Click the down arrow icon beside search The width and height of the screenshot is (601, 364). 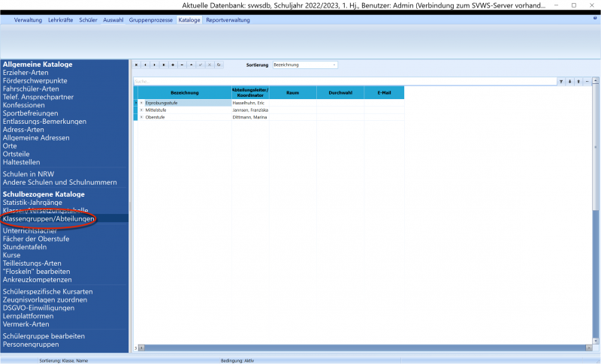[x=570, y=82]
